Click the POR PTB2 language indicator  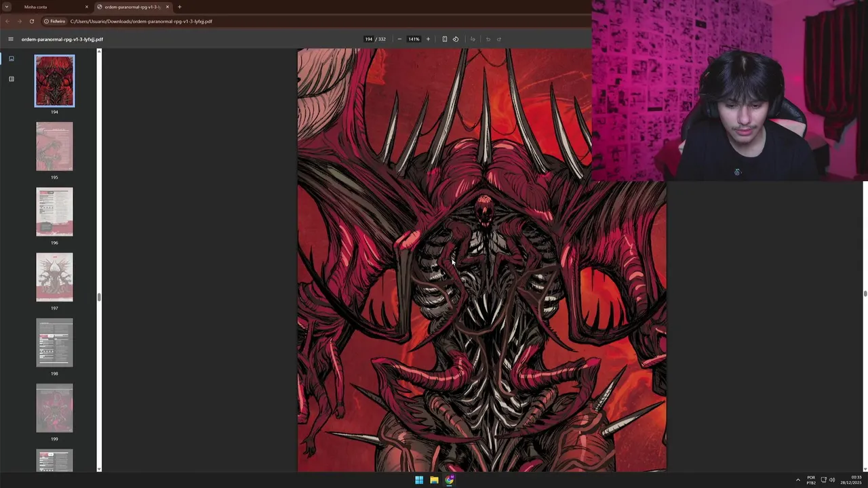click(x=811, y=480)
